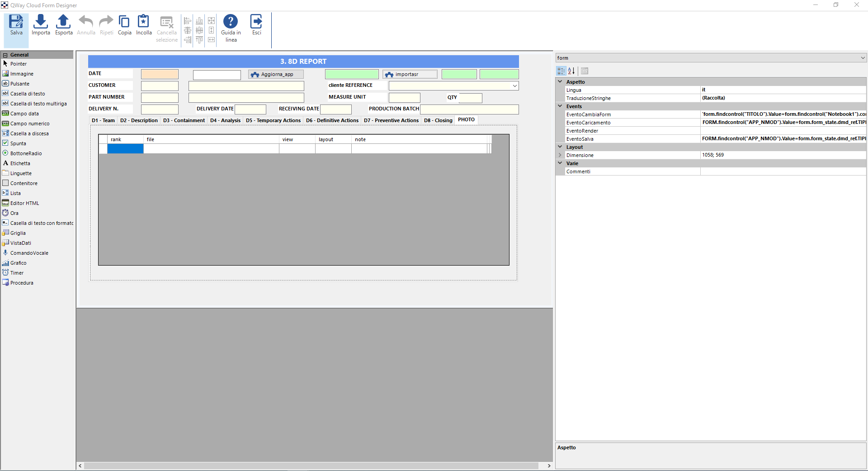Click the align left toolbar icon
This screenshot has height=471, width=868.
pyautogui.click(x=187, y=20)
